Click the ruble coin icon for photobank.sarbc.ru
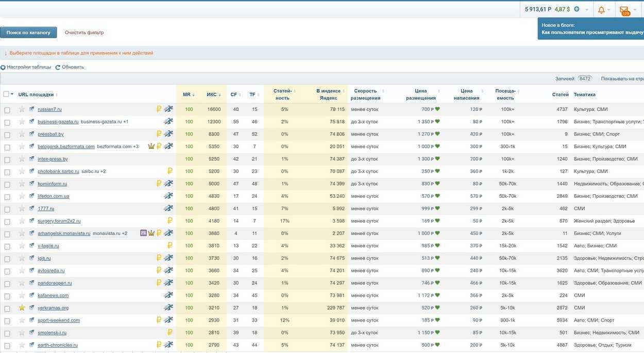 170,171
